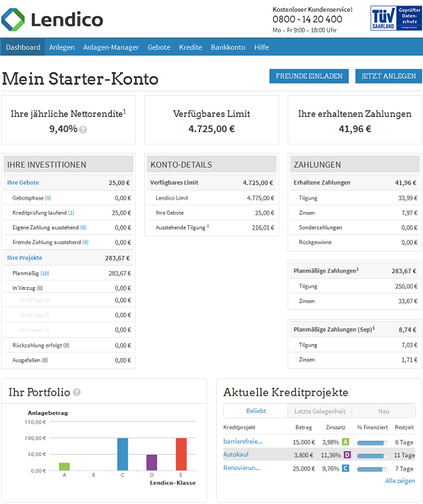Viewport: 423px width, 504px height.
Task: Click the financing progress bar for Renovierun
Action: click(x=372, y=469)
